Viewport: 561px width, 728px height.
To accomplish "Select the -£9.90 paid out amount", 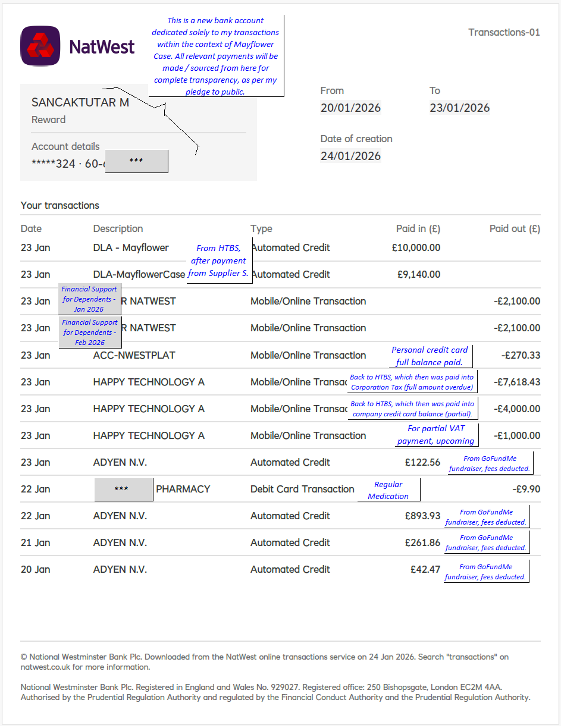I will click(x=526, y=489).
